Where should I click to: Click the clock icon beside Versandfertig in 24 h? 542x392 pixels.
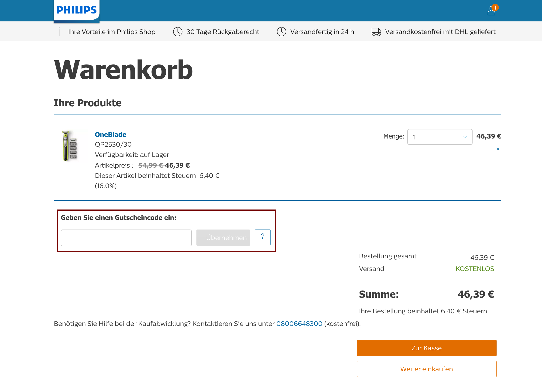[x=281, y=32]
